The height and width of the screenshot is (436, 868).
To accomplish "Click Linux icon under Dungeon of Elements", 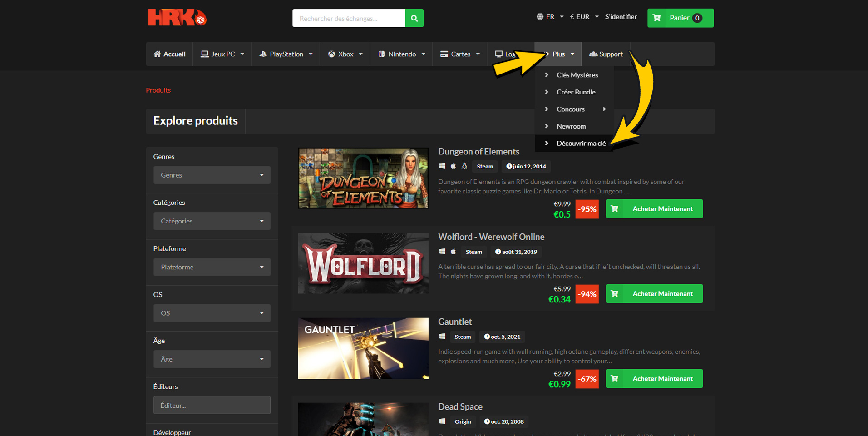I will click(x=464, y=166).
